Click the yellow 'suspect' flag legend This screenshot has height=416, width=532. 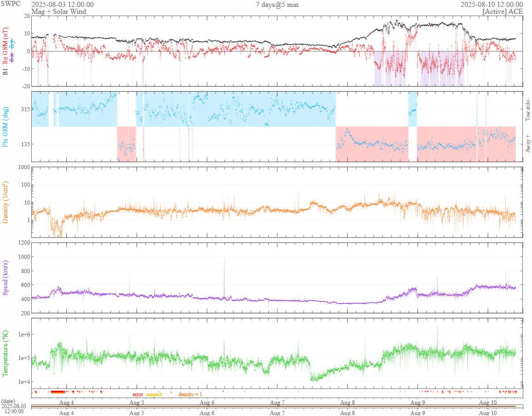click(154, 394)
